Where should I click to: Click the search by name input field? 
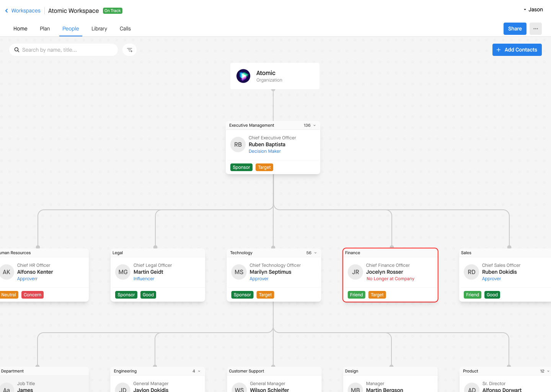63,49
